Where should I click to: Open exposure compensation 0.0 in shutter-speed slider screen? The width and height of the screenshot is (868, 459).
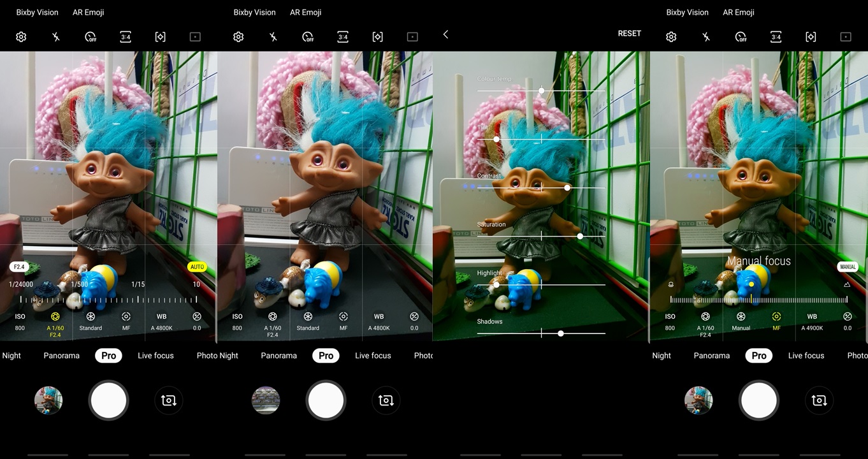coord(197,321)
